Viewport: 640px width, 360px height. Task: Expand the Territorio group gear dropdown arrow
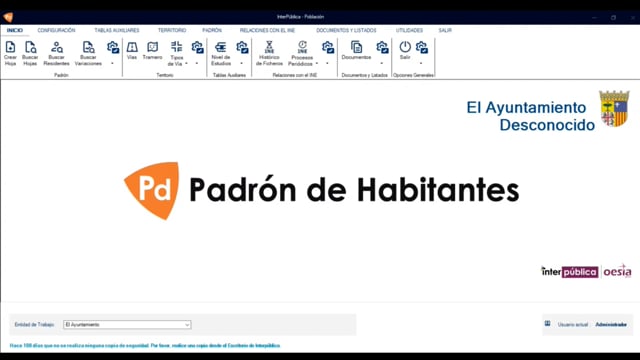point(197,63)
